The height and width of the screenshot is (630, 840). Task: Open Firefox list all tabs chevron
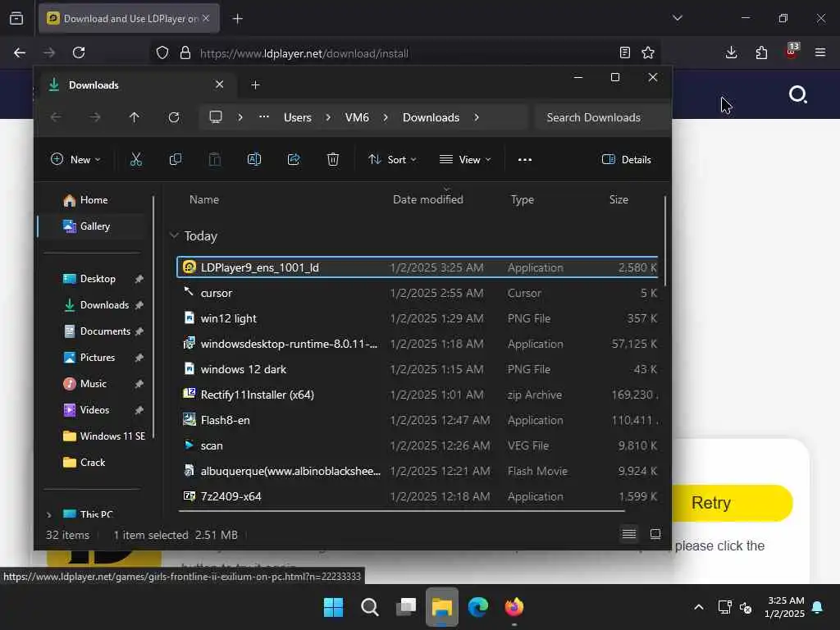coord(678,18)
